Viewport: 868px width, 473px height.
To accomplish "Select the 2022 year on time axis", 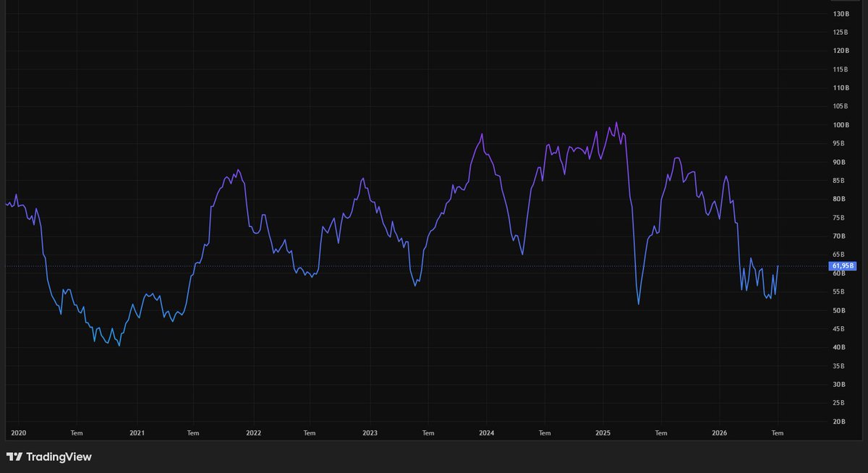I will point(253,433).
